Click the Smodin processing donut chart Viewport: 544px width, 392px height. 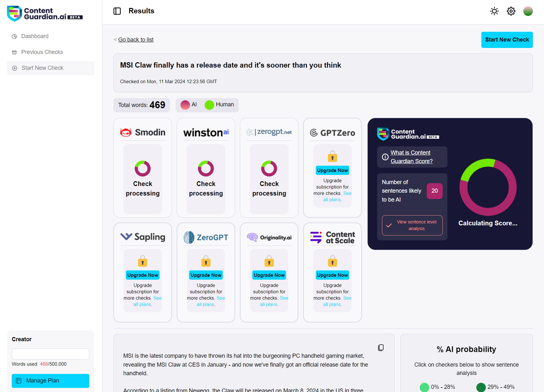click(143, 169)
